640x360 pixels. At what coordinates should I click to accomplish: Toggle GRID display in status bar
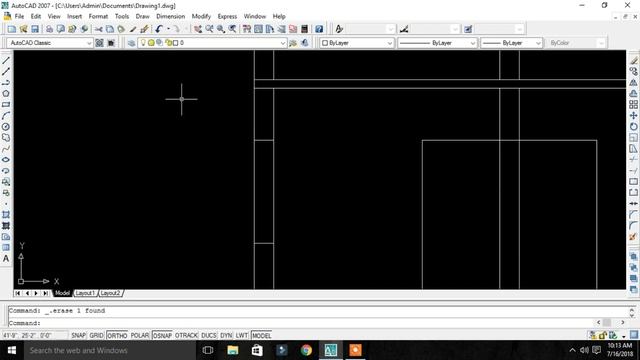pyautogui.click(x=96, y=336)
